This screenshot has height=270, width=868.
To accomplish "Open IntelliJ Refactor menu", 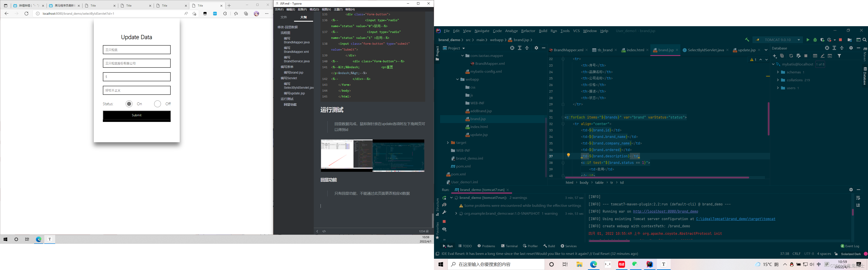I will (528, 31).
